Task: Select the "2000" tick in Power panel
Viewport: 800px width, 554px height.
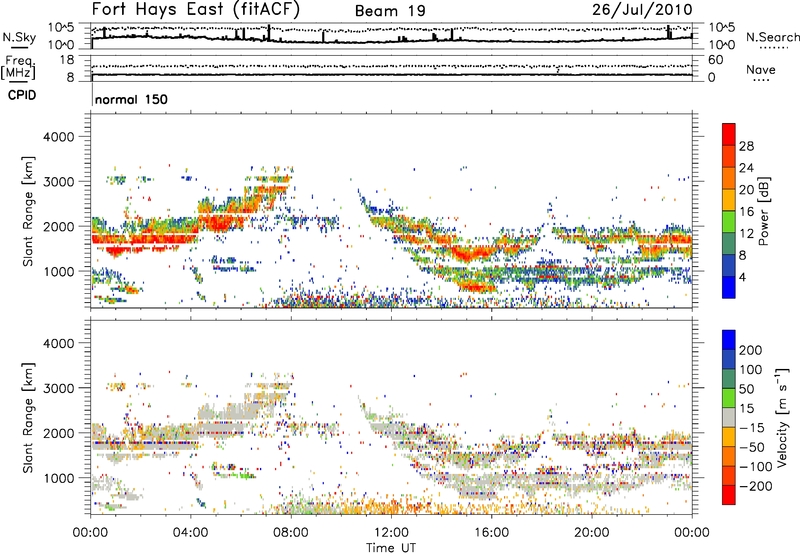Action: 58,226
